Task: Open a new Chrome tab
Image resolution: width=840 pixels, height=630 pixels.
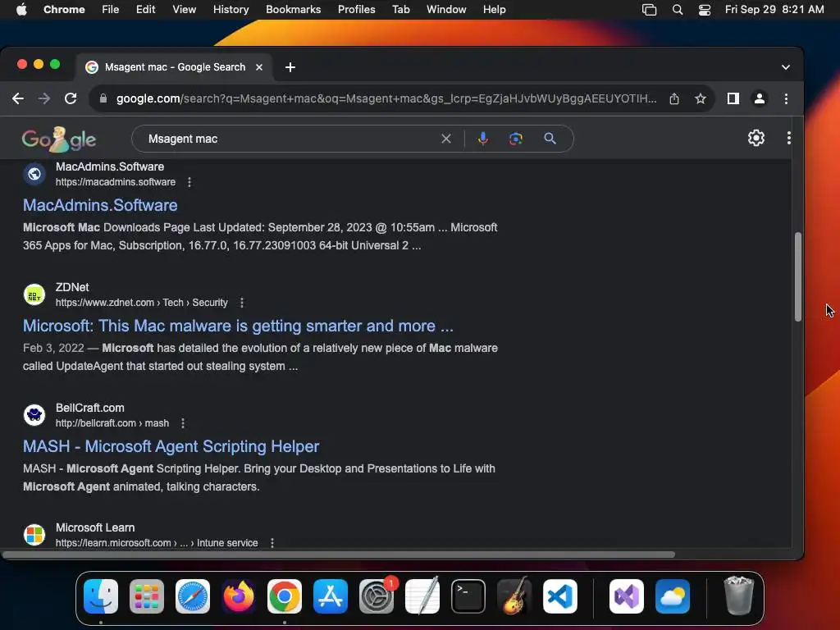Action: point(290,67)
